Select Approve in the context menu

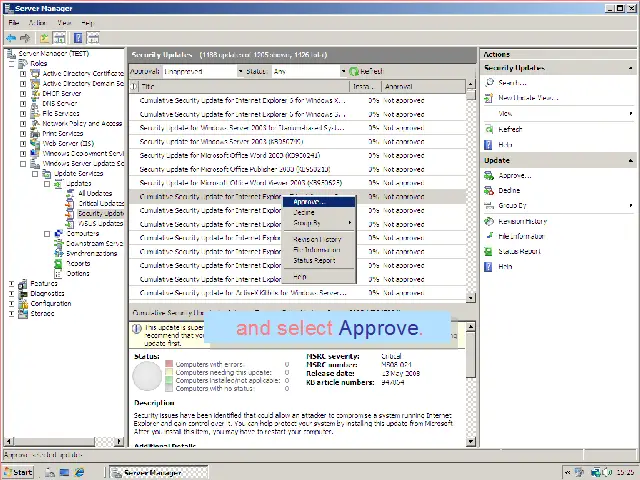pyautogui.click(x=319, y=202)
